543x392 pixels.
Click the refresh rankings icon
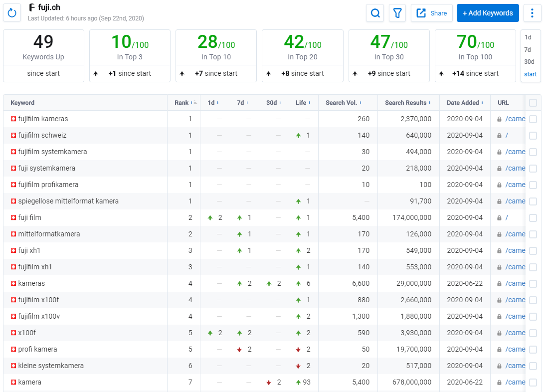(x=12, y=13)
